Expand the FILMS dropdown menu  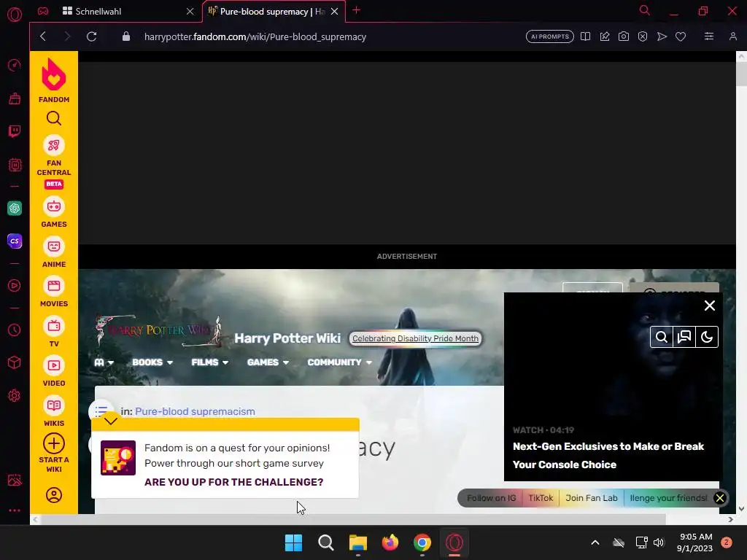click(x=209, y=362)
